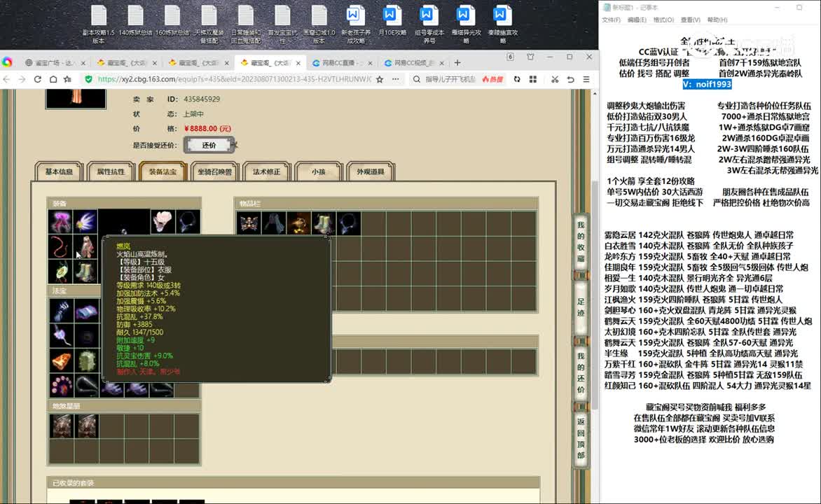Click the browser search input field

click(x=450, y=79)
